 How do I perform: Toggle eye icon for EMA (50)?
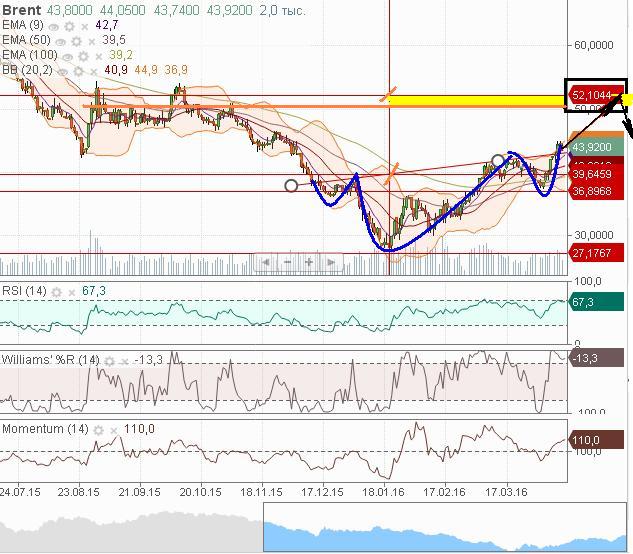click(61, 42)
